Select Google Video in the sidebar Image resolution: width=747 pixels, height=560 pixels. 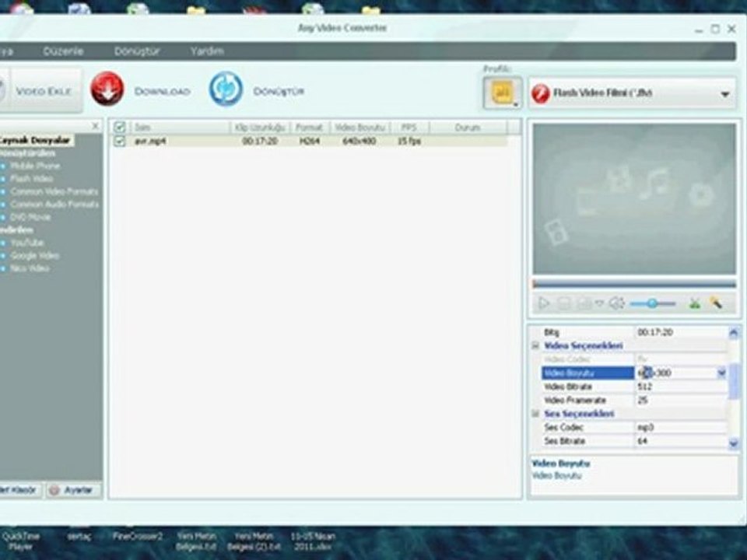tap(35, 256)
